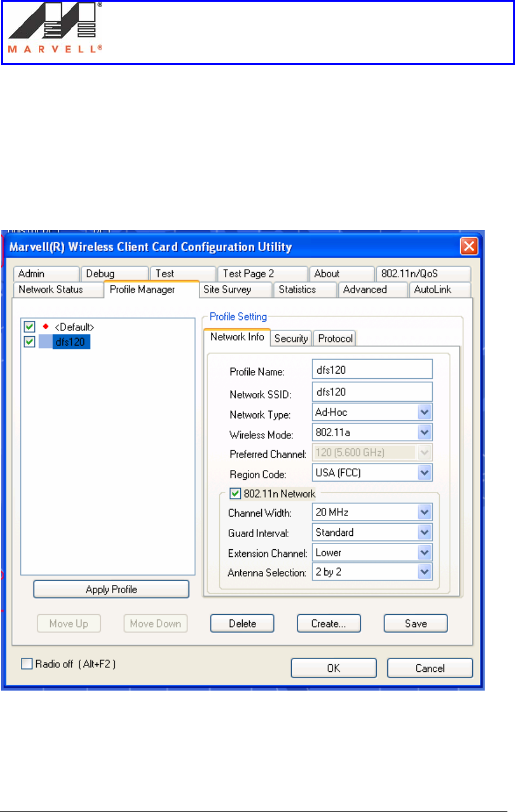Uncheck the dfs120 profile checkbox
This screenshot has width=515, height=812.
click(x=30, y=341)
